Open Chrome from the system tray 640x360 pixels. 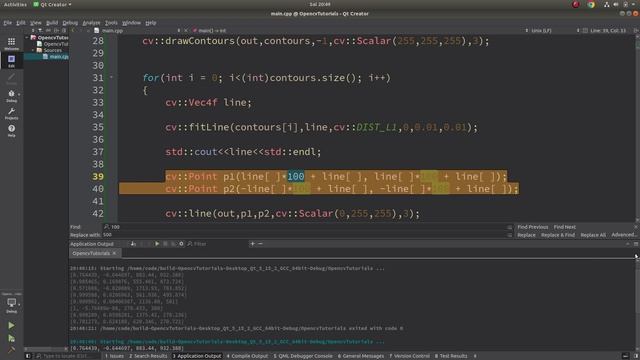tap(591, 4)
